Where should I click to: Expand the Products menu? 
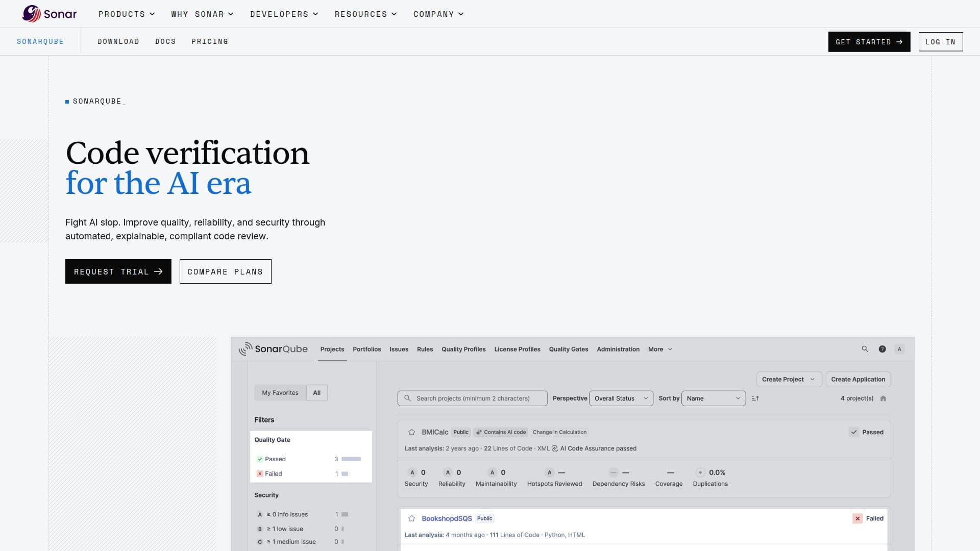click(127, 14)
